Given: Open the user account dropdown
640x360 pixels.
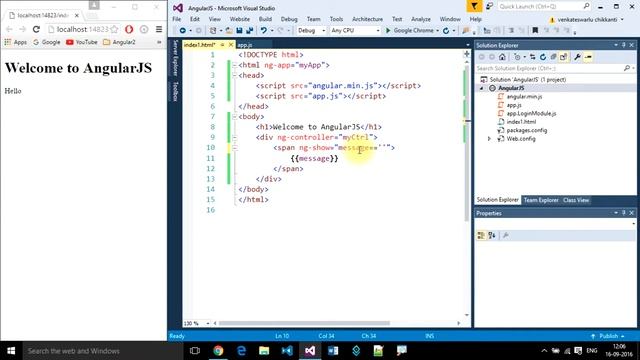Looking at the screenshot, I should coord(622,20).
